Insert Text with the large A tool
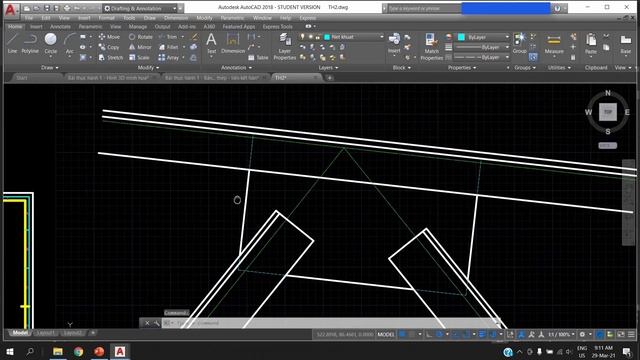 211,43
